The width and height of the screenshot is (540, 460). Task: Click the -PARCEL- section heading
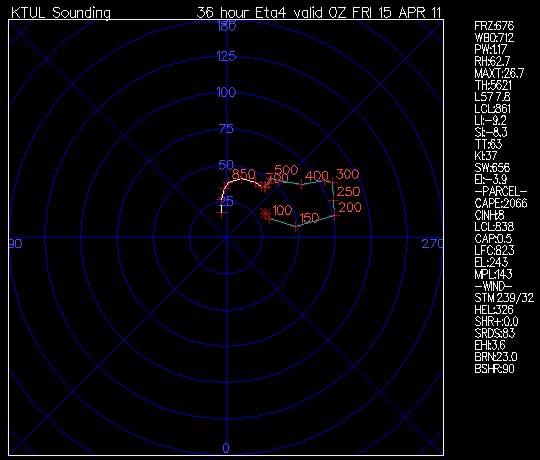tap(501, 191)
